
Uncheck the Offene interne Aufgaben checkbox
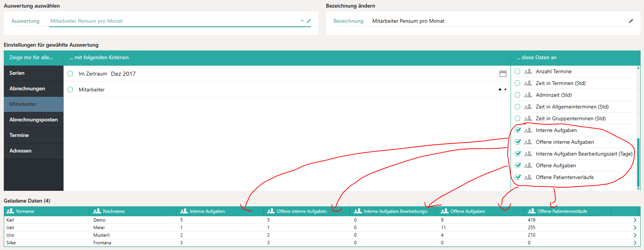coord(518,142)
